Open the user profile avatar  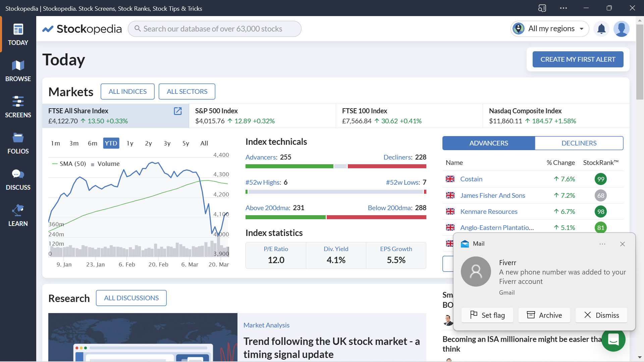click(x=621, y=29)
